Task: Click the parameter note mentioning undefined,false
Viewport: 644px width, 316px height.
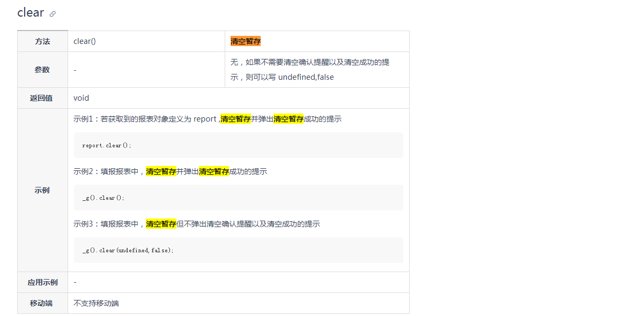Action: pyautogui.click(x=317, y=70)
